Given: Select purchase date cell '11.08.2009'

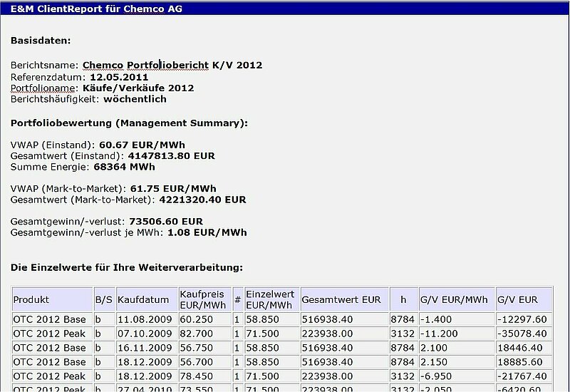Looking at the screenshot, I should [x=147, y=319].
